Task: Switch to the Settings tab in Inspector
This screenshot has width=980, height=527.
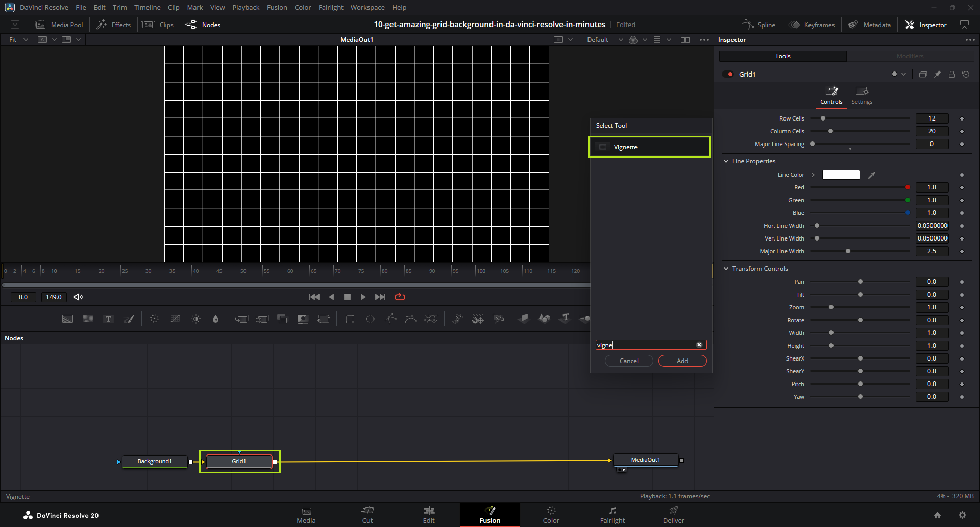Action: point(862,95)
